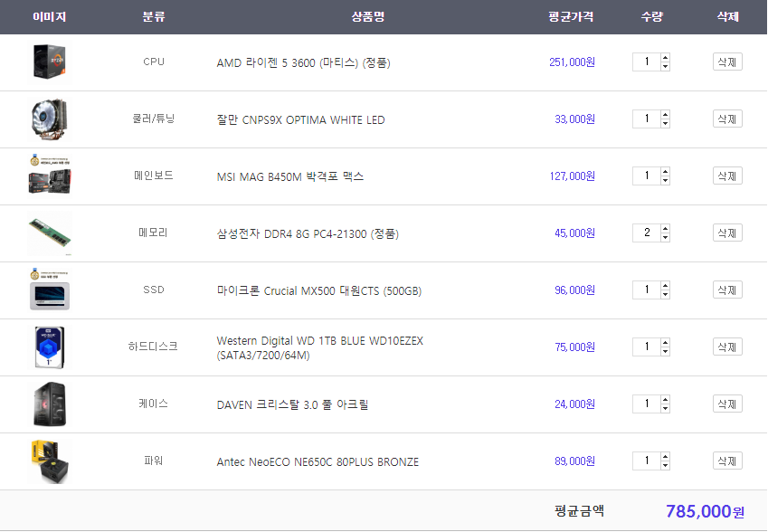Open the AMD Ryzen 5 3600 CPU thumbnail
This screenshot has width=768, height=532.
coord(50,62)
